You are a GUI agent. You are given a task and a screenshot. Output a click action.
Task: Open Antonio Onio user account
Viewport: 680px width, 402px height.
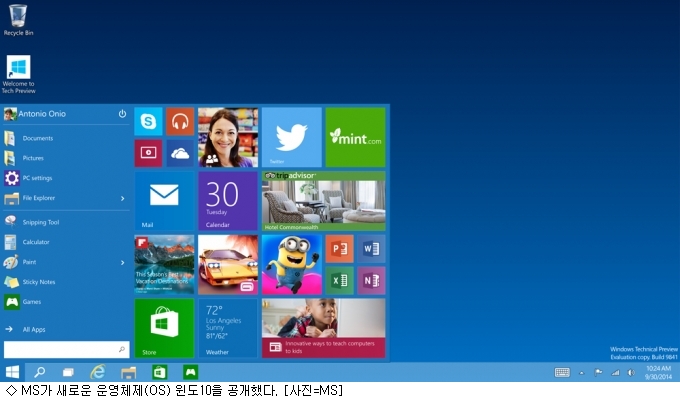tap(35, 114)
